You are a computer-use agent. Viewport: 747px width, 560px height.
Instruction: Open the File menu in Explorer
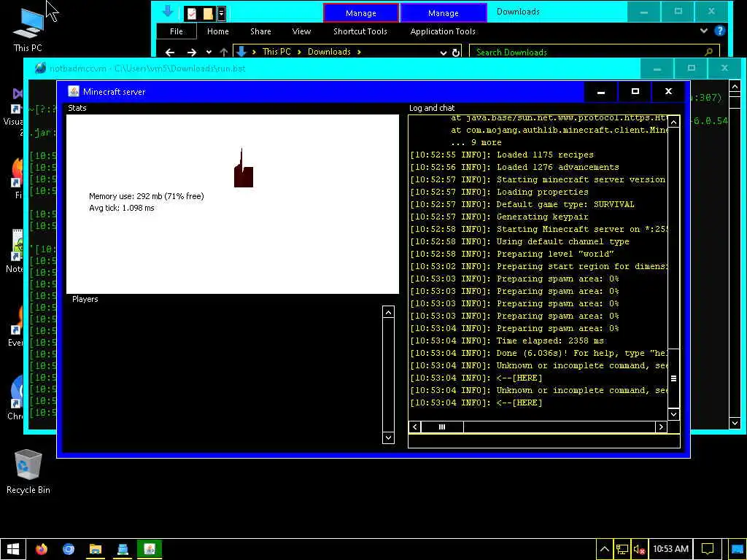pyautogui.click(x=177, y=31)
